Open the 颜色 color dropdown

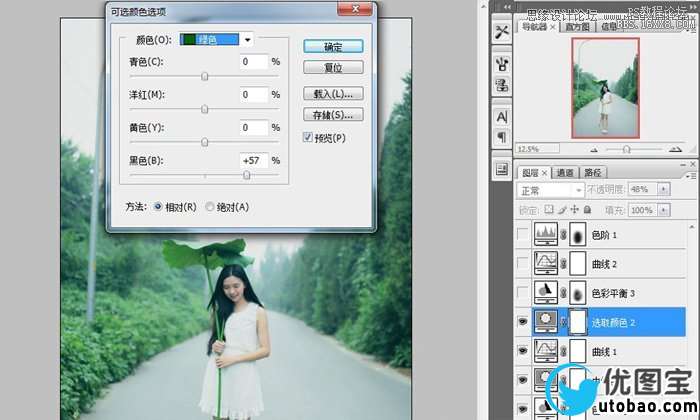coord(246,40)
